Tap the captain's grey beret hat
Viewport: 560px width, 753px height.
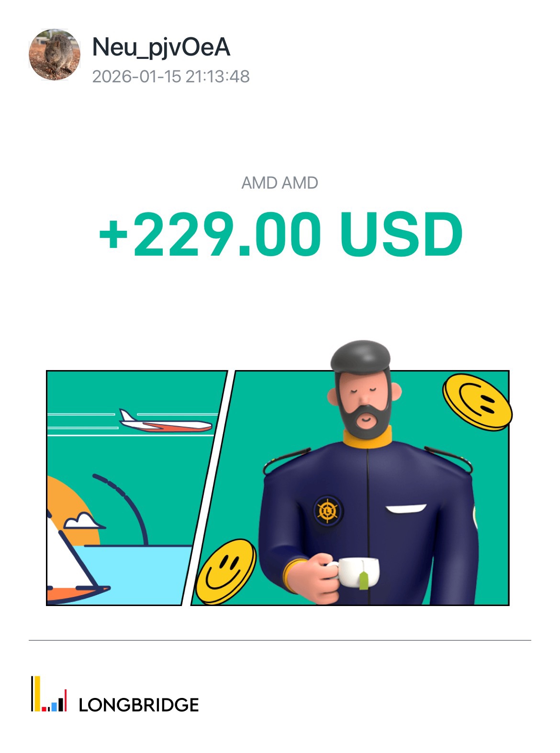[x=361, y=357]
